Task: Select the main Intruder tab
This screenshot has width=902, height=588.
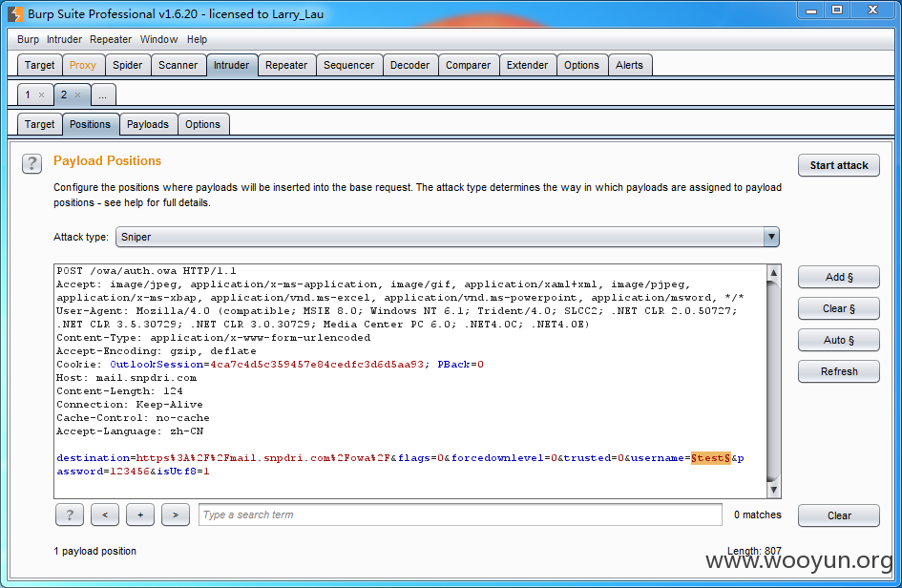Action: pyautogui.click(x=231, y=65)
